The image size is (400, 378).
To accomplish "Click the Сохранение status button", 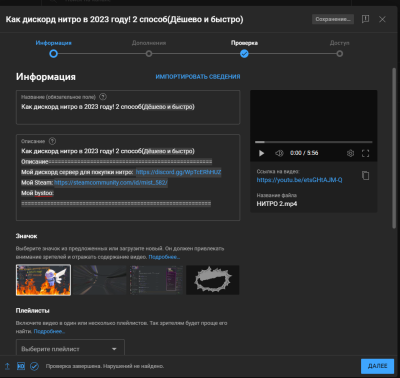I will (333, 19).
